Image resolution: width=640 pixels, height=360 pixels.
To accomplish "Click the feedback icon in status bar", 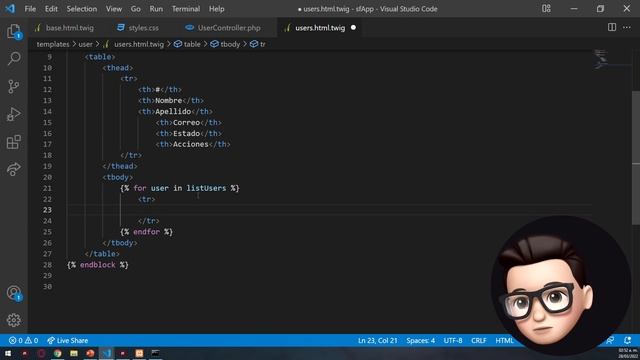I will (x=610, y=340).
